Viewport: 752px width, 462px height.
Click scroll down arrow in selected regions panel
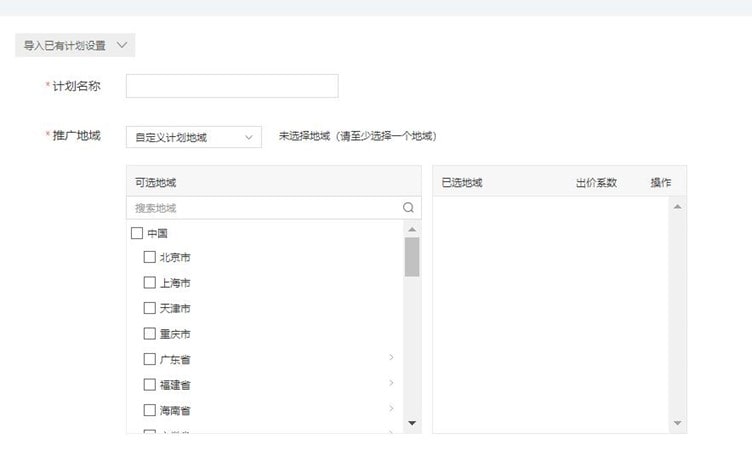pyautogui.click(x=678, y=424)
